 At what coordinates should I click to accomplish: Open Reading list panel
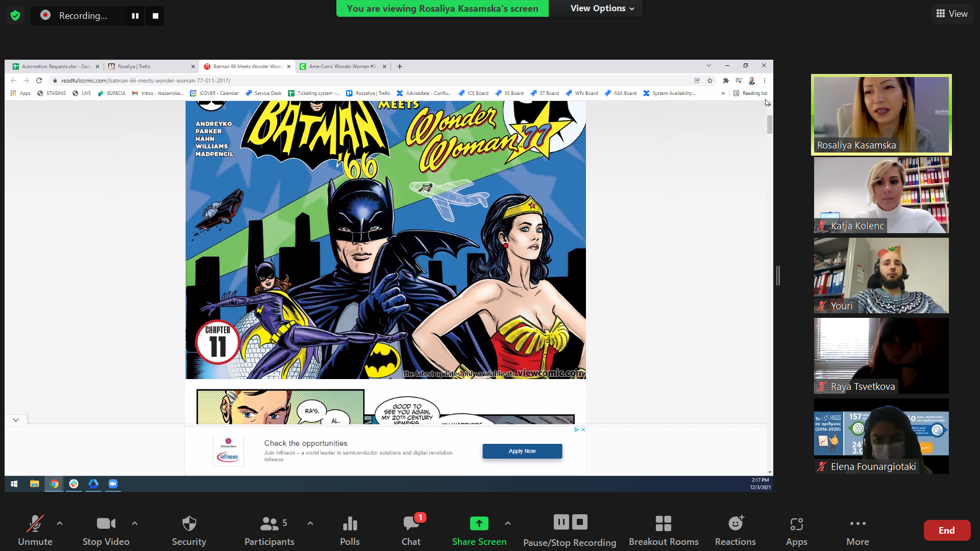tap(750, 93)
